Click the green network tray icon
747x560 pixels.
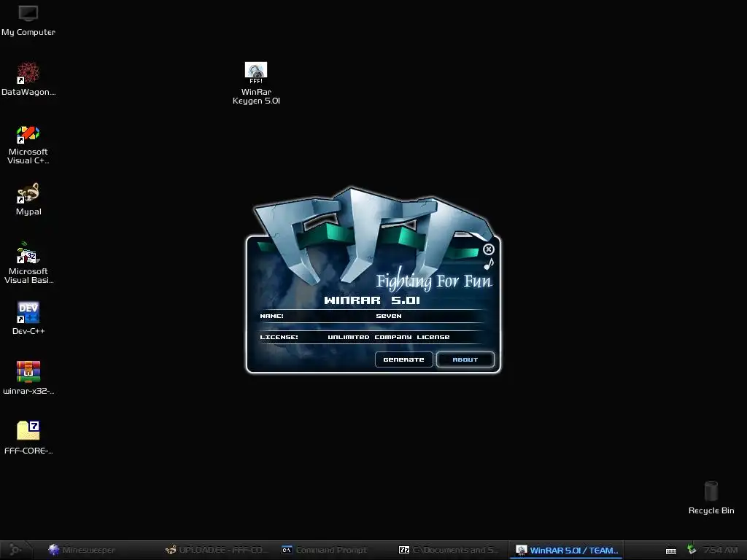[x=692, y=549]
